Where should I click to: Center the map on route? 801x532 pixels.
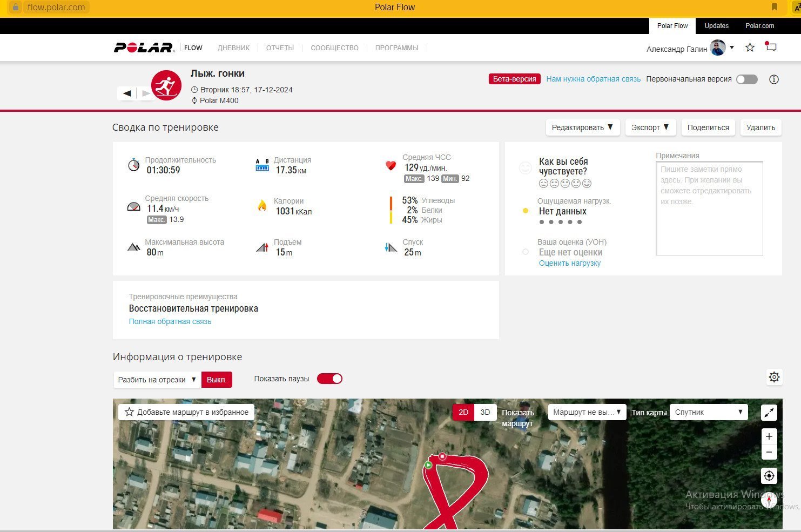pyautogui.click(x=769, y=476)
